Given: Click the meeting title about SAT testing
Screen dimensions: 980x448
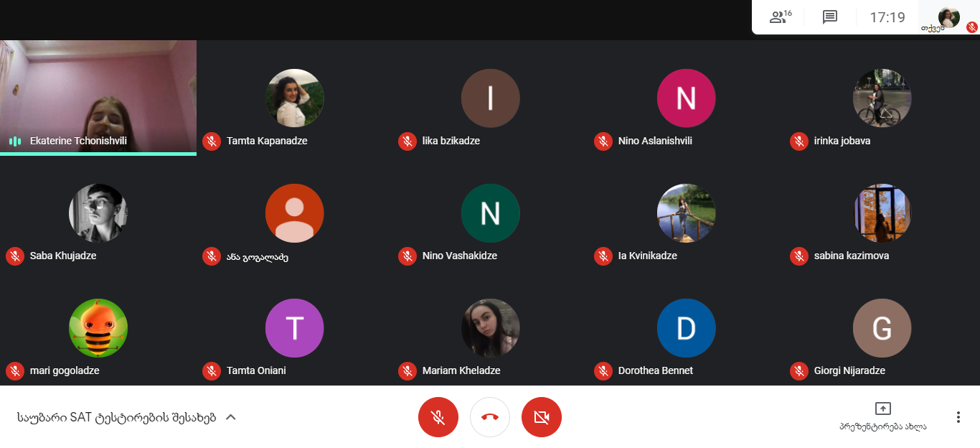Looking at the screenshot, I should (x=117, y=418).
